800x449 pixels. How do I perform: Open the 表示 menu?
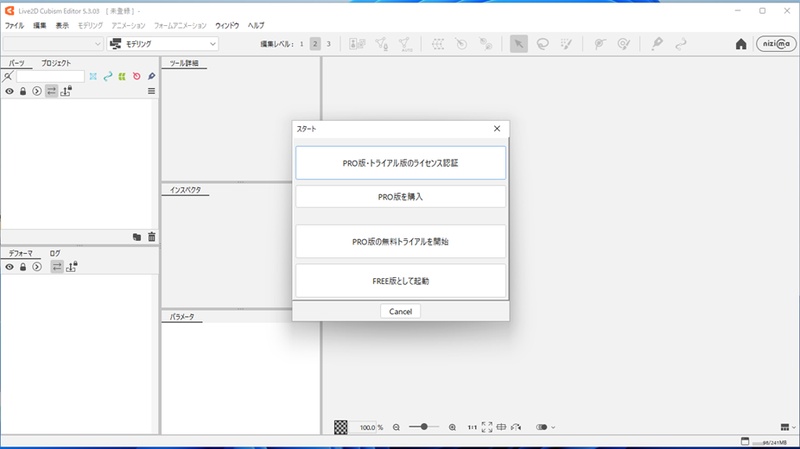(x=62, y=26)
